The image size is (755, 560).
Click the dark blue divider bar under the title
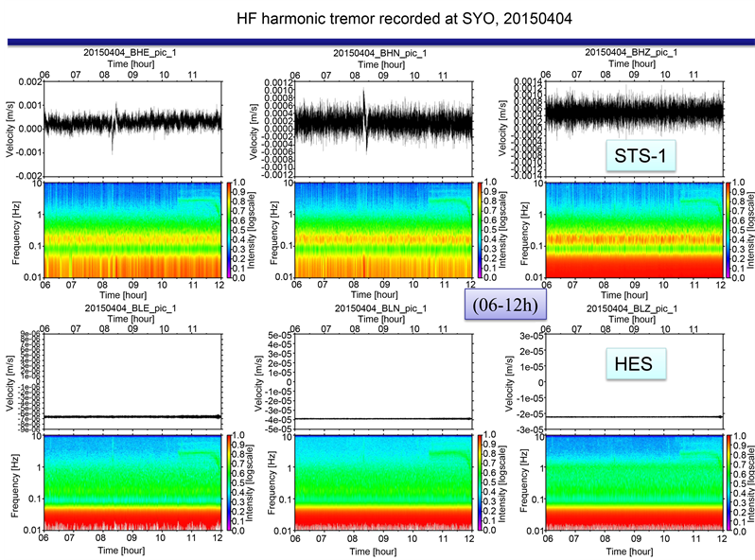pos(377,43)
